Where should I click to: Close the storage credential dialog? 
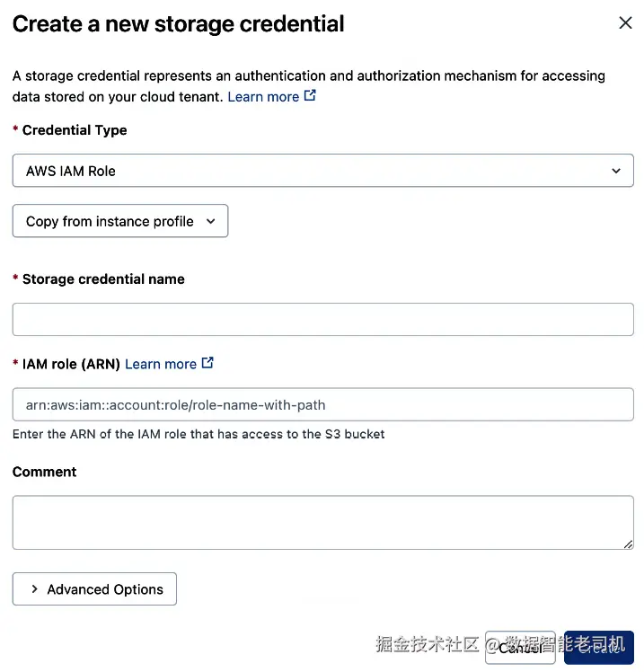tap(625, 23)
